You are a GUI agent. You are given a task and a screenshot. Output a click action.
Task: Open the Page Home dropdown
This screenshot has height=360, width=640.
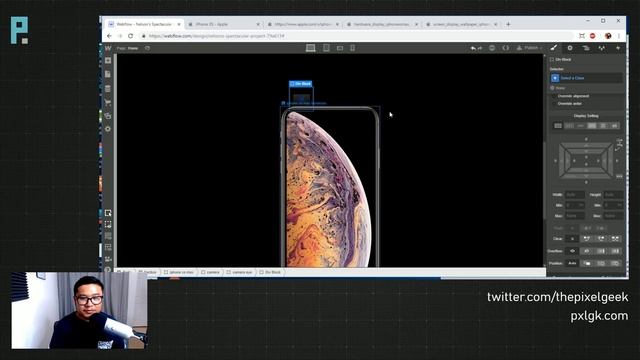tap(128, 48)
